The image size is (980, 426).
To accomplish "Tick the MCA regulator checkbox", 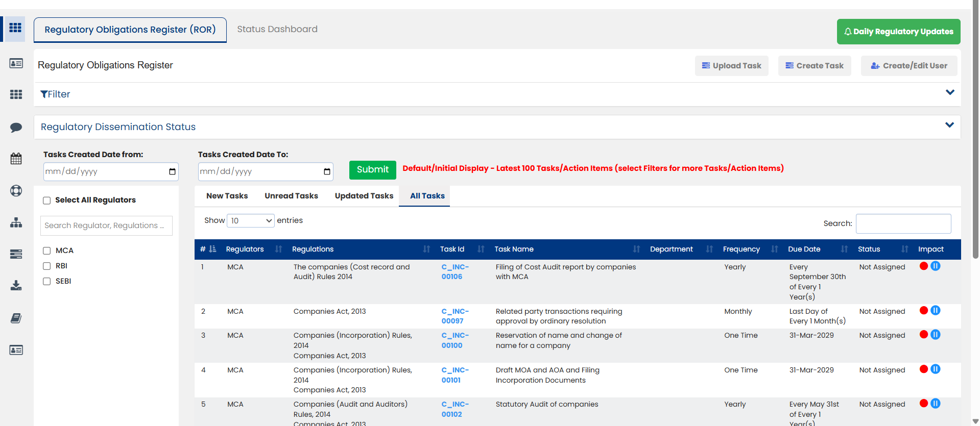I will [47, 250].
